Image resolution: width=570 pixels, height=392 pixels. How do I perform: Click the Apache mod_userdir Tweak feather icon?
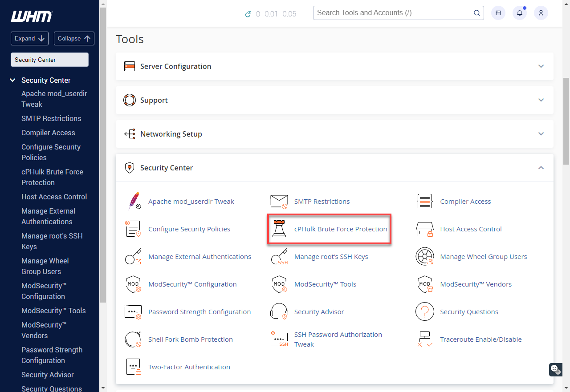point(133,201)
